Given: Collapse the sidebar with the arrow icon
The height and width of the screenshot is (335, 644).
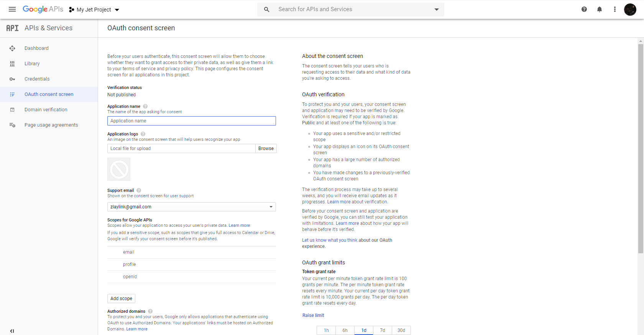Looking at the screenshot, I should [12, 331].
